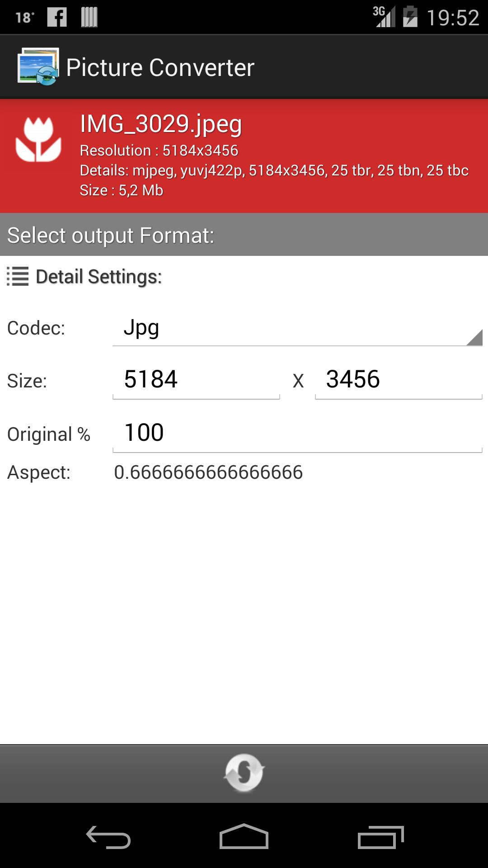Tap the Size : 5,2 Mb line
Viewport: 488px width, 868px height.
(122, 190)
